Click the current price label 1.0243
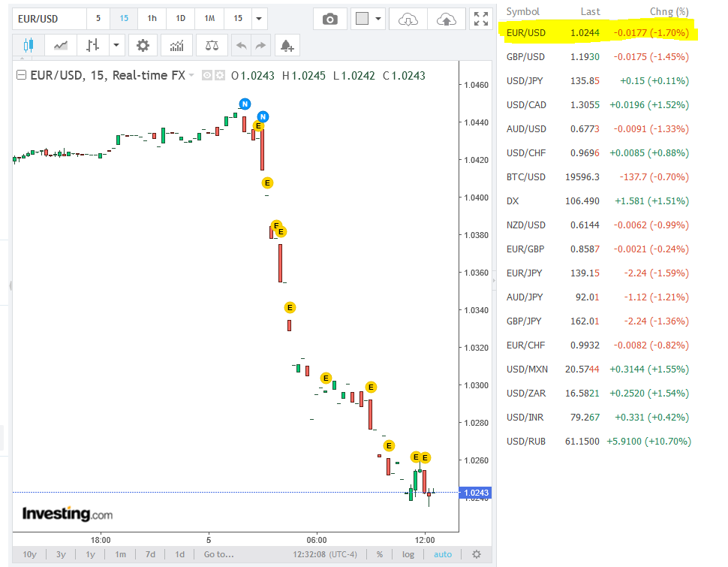This screenshot has width=728, height=567. pos(476,493)
